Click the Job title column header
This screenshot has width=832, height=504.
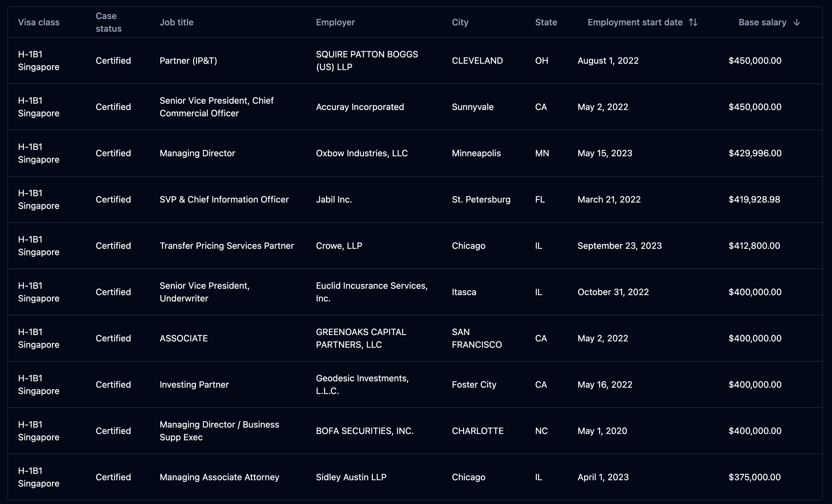click(x=176, y=22)
